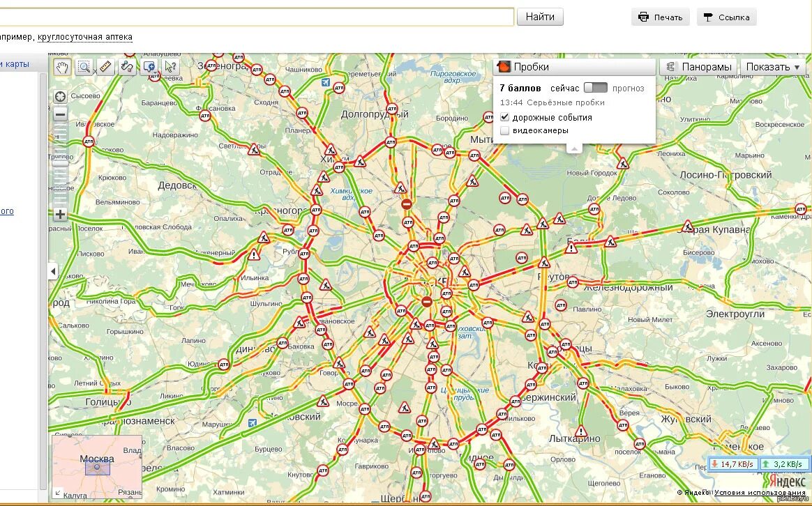The width and height of the screenshot is (812, 506).
Task: Click the exclamation warning sign near Рублёво
Action: 254,254
